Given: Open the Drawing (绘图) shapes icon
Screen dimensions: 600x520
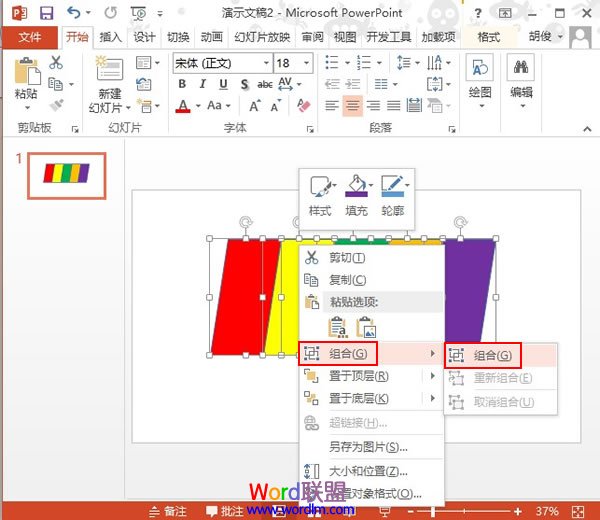Looking at the screenshot, I should [479, 68].
